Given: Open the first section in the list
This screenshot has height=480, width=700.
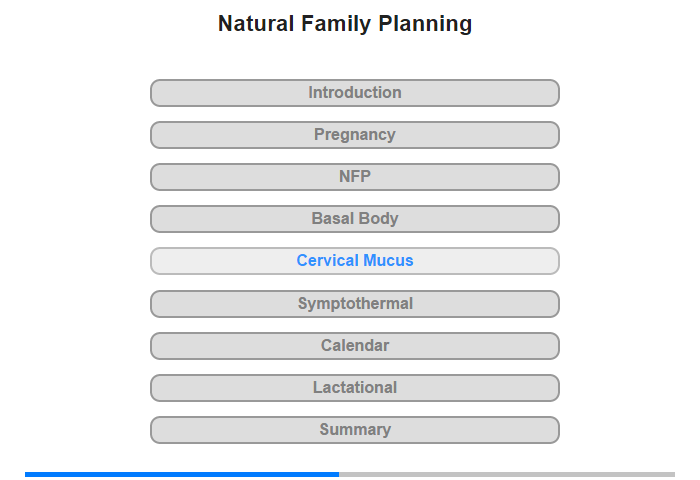Looking at the screenshot, I should 354,93.
